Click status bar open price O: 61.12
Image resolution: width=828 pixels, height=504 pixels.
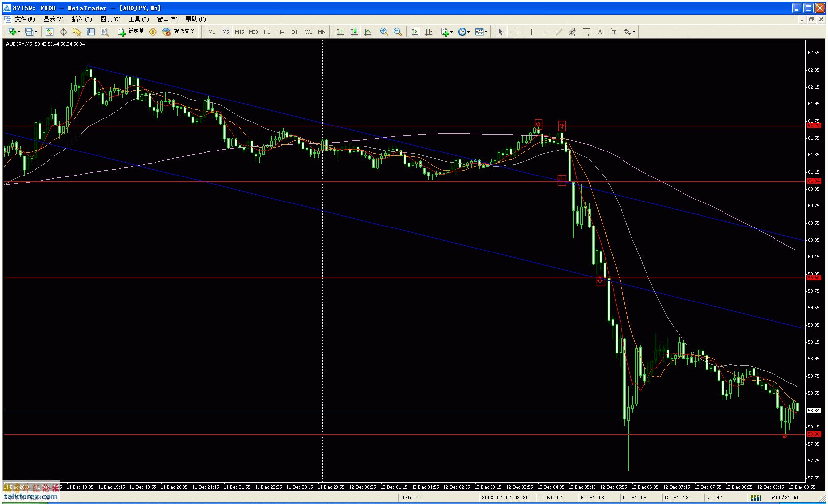tap(550, 497)
